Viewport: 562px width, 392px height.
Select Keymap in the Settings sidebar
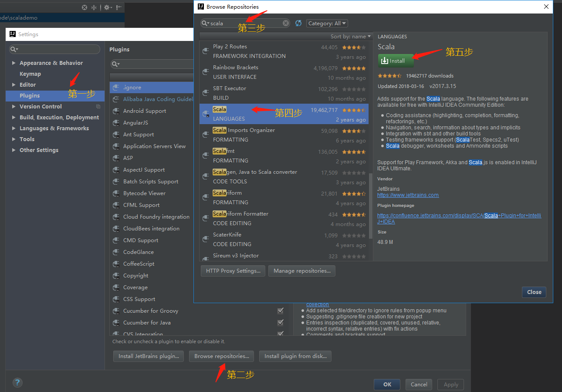point(30,74)
